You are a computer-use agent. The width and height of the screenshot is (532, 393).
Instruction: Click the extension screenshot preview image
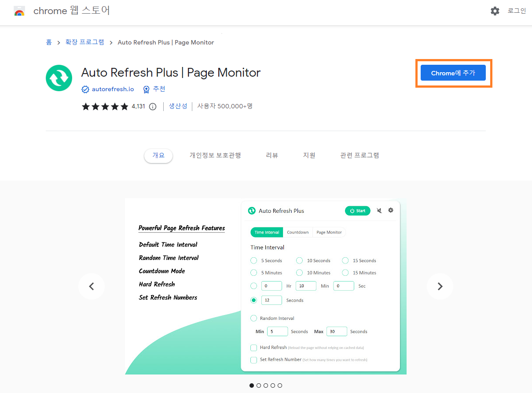[266, 286]
